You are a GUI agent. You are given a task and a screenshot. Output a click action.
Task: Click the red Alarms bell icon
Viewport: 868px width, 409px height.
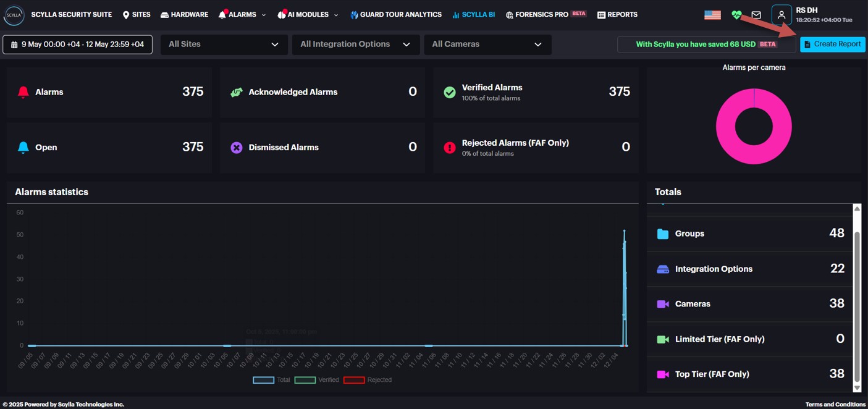point(23,92)
